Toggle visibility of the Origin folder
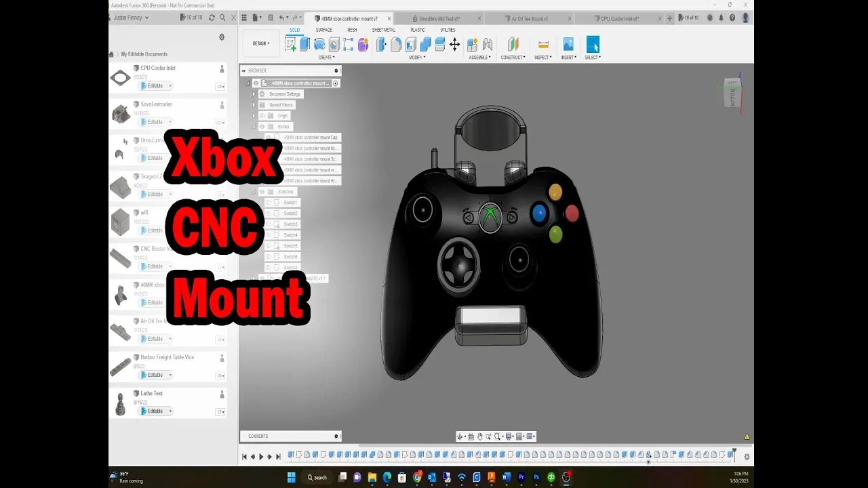This screenshot has width=868, height=488. pos(262,116)
